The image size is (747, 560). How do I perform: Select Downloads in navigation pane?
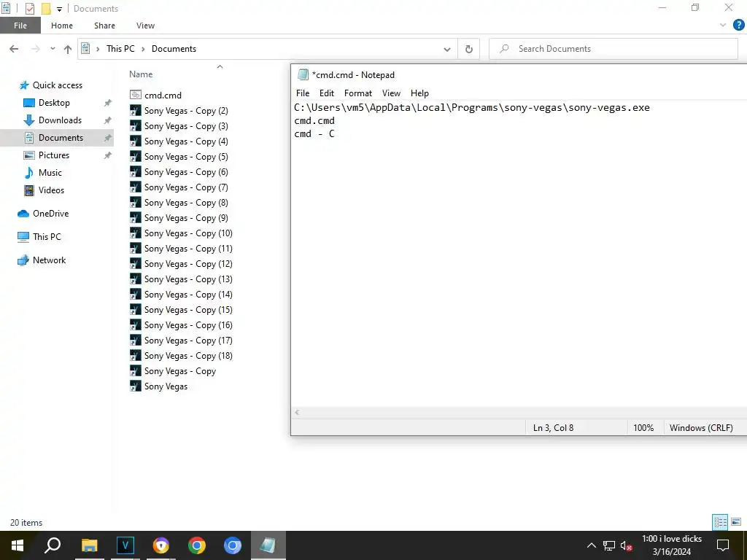(60, 120)
